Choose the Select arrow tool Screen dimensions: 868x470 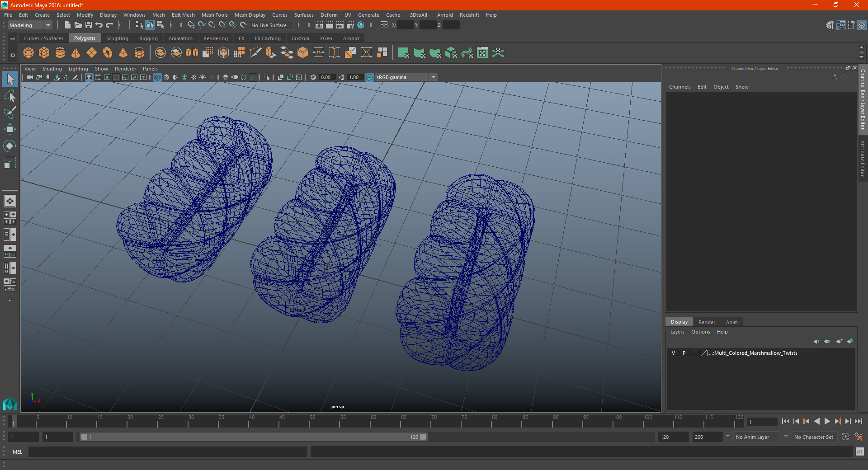pyautogui.click(x=9, y=79)
